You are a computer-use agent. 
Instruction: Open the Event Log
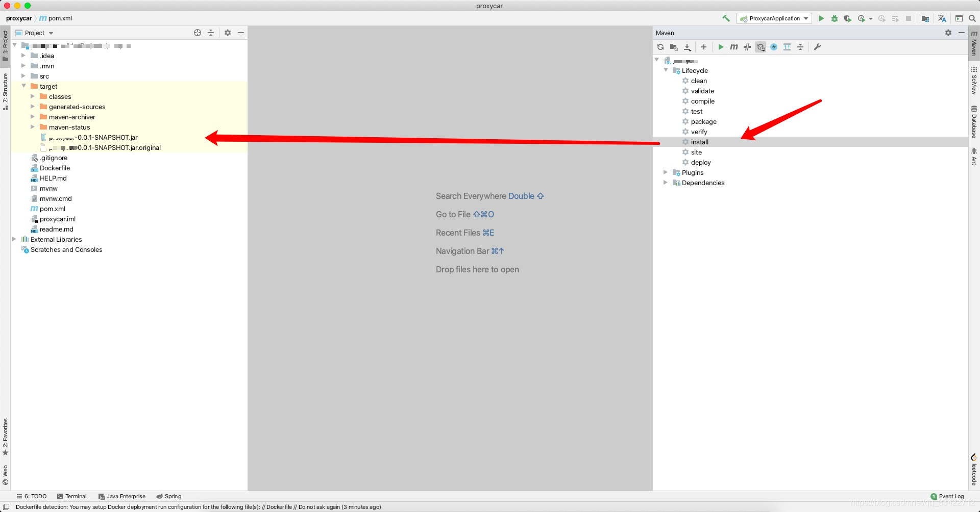coord(947,496)
